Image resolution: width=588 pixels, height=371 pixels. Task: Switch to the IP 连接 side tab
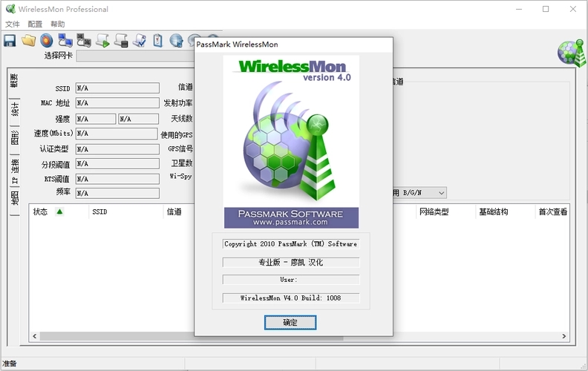point(14,171)
